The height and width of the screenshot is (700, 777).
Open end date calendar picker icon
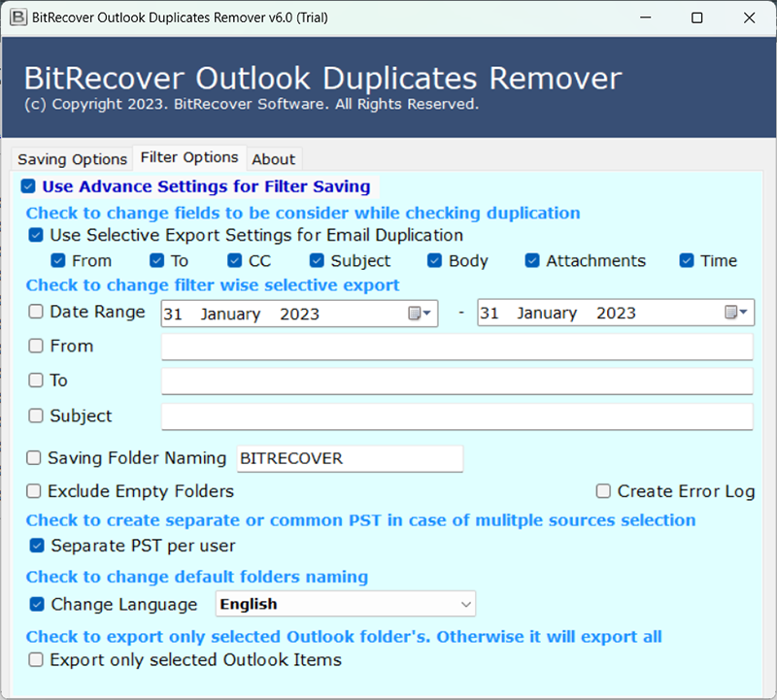(736, 312)
